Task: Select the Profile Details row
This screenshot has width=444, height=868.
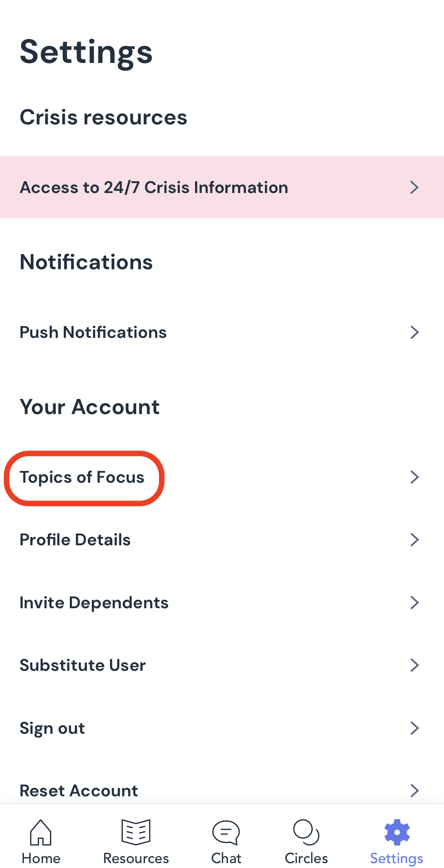Action: tap(75, 540)
